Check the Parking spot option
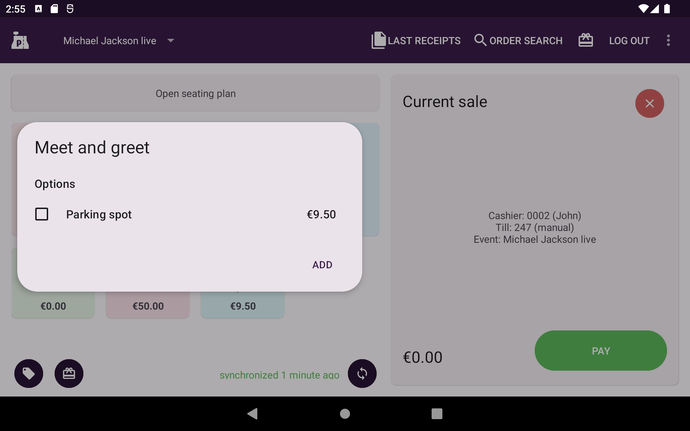The image size is (690, 431). click(x=42, y=214)
